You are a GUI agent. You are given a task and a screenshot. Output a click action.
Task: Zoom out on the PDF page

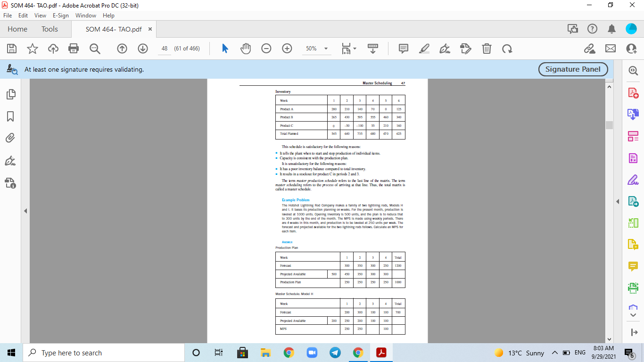[x=266, y=49]
